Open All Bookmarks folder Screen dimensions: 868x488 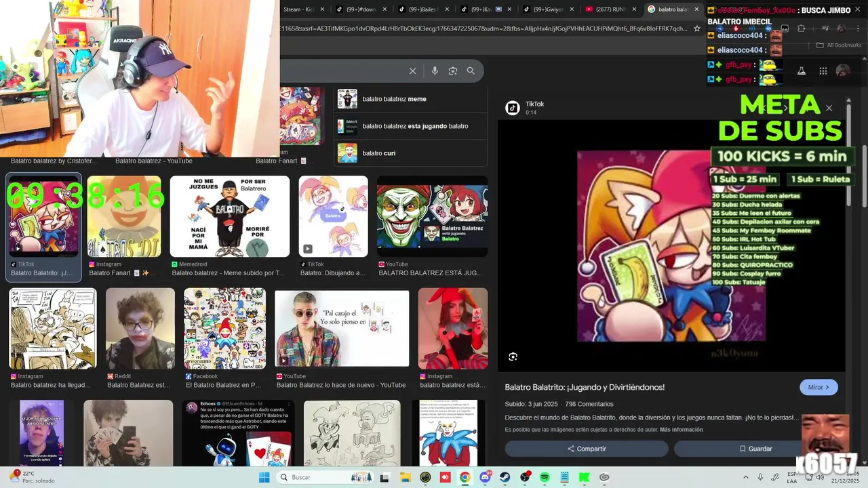point(838,45)
